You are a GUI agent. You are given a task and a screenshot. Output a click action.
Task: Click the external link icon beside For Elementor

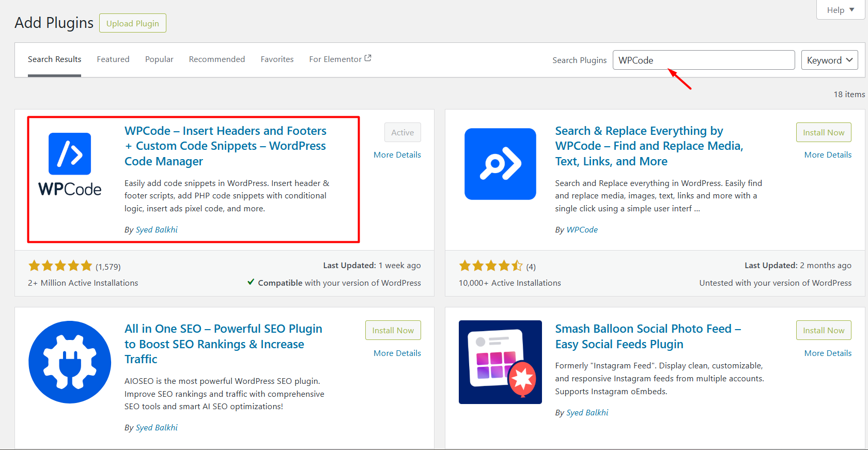[x=368, y=58]
